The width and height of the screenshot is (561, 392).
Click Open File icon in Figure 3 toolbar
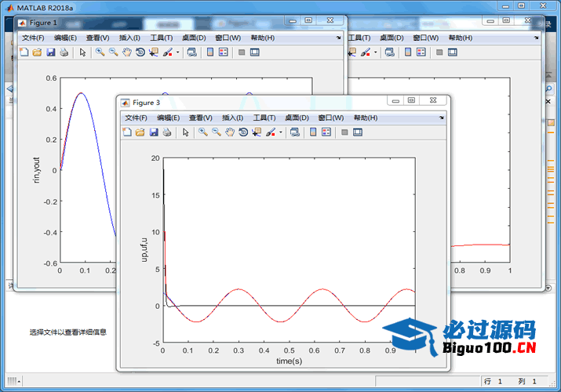[140, 132]
